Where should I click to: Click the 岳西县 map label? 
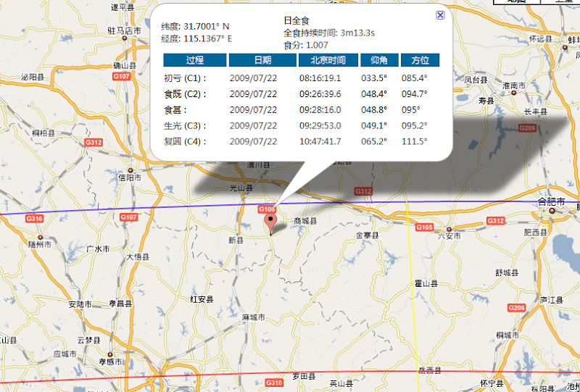[429, 370]
